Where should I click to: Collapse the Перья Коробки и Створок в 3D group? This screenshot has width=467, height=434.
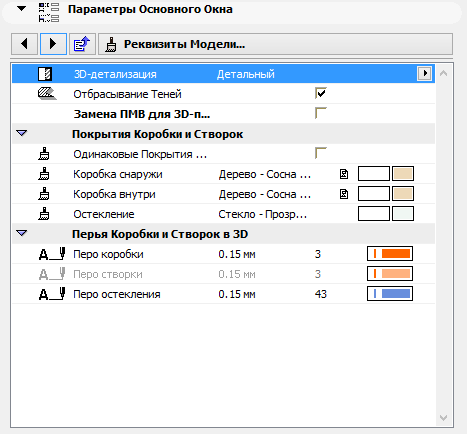tap(22, 233)
